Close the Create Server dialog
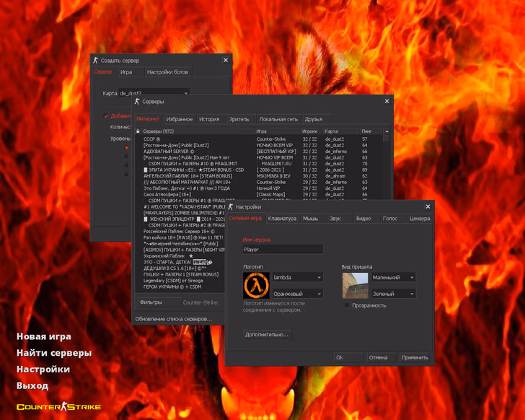 tap(226, 61)
